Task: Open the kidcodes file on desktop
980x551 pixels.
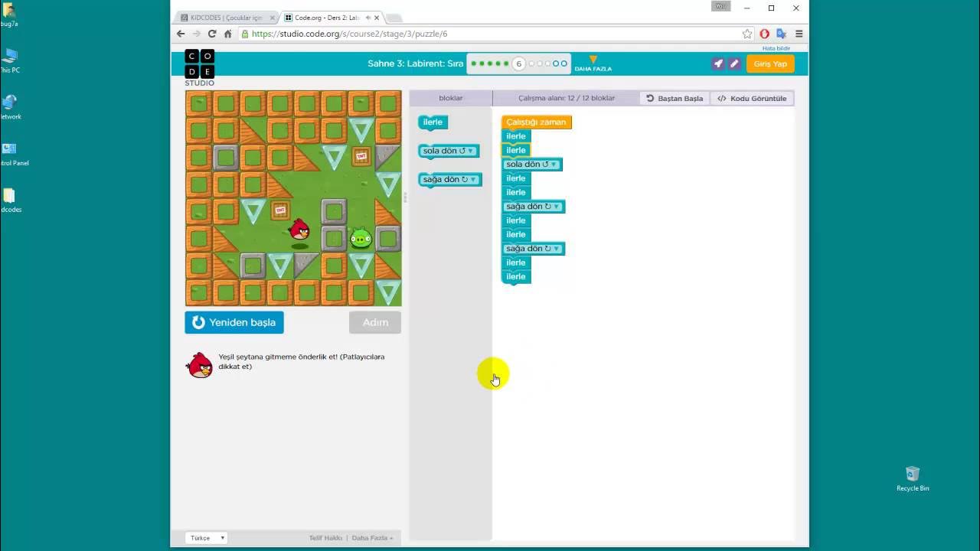Action: coord(9,201)
